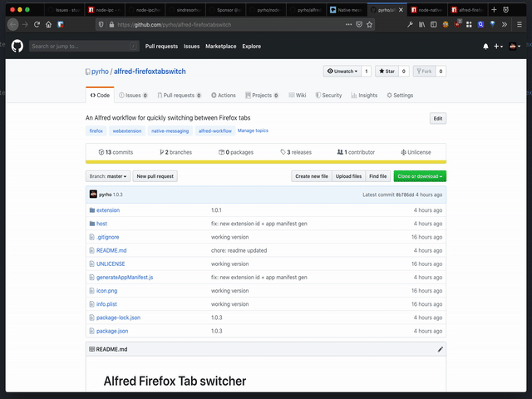Image resolution: width=532 pixels, height=399 pixels.
Task: Expand the Branch: master selector
Action: pos(107,176)
